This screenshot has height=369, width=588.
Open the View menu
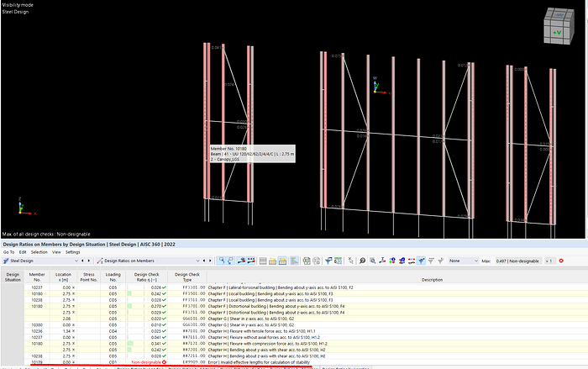point(56,252)
